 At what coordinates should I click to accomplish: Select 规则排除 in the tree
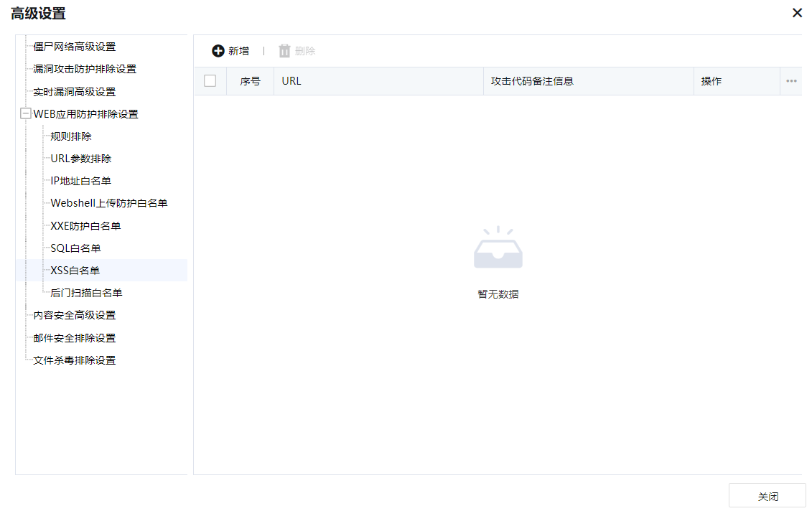click(71, 136)
